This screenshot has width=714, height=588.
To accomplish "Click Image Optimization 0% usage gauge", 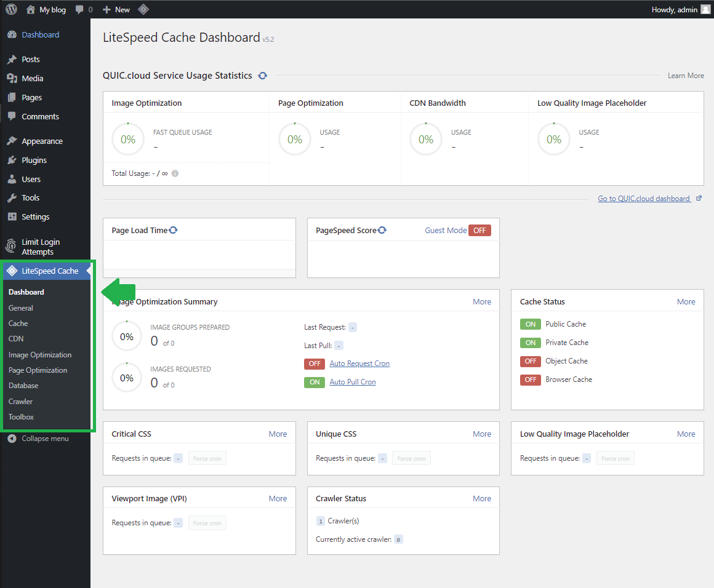I will [128, 139].
